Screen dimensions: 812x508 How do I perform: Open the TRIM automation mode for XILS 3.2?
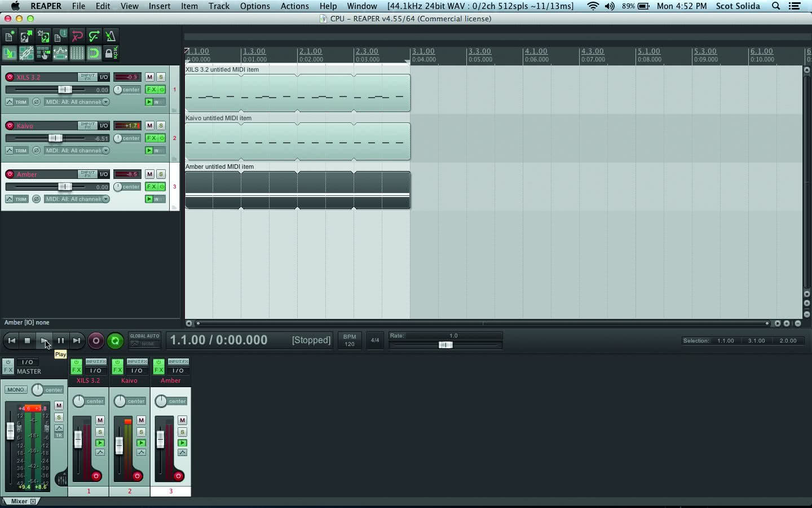point(17,102)
